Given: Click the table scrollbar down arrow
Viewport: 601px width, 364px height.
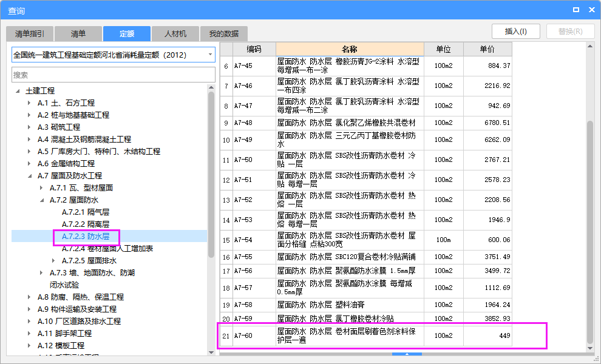Looking at the screenshot, I should 590,348.
